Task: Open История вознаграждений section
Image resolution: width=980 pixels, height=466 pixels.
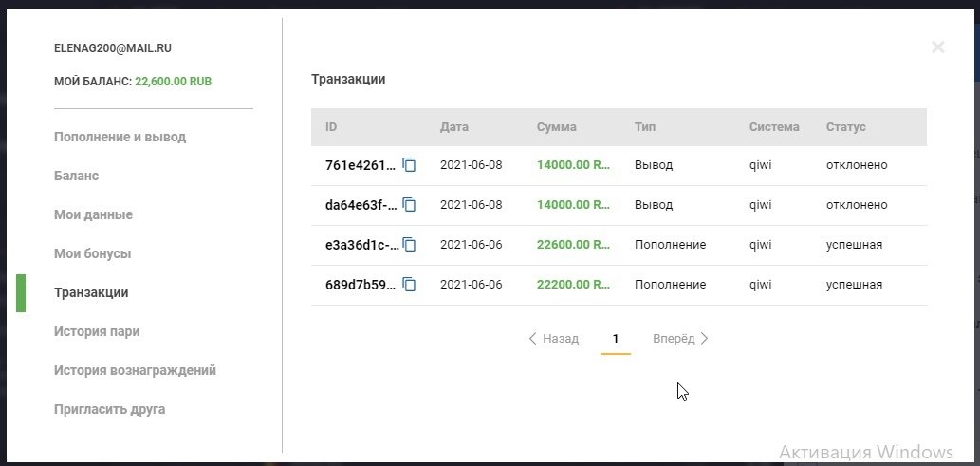Action: (135, 370)
